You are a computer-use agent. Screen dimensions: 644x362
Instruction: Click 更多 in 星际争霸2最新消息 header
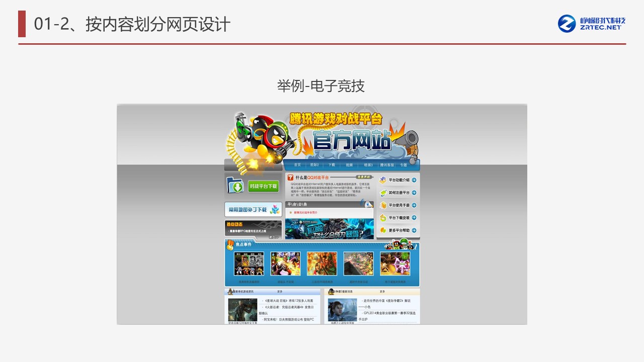[382, 292]
